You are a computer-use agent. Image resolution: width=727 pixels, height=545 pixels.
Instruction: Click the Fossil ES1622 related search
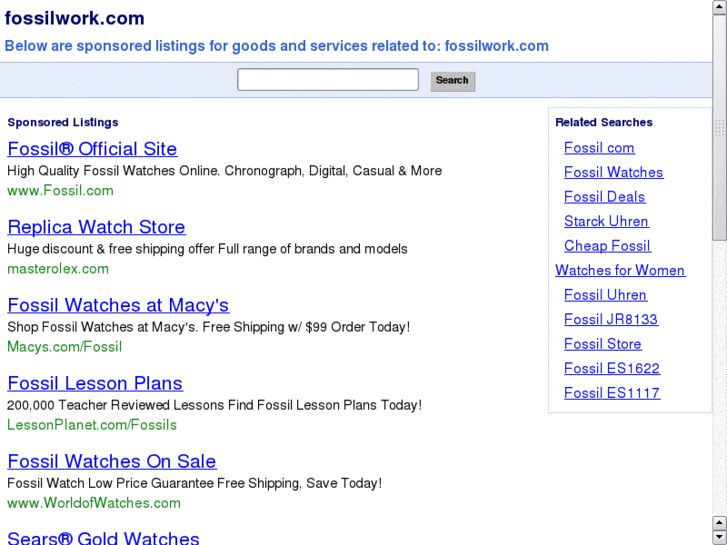pos(612,368)
